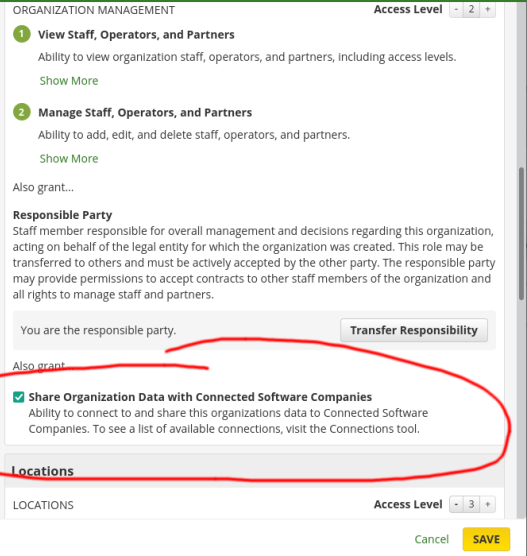This screenshot has width=527, height=556.
Task: Click the Share Organization Data label text
Action: pyautogui.click(x=200, y=397)
